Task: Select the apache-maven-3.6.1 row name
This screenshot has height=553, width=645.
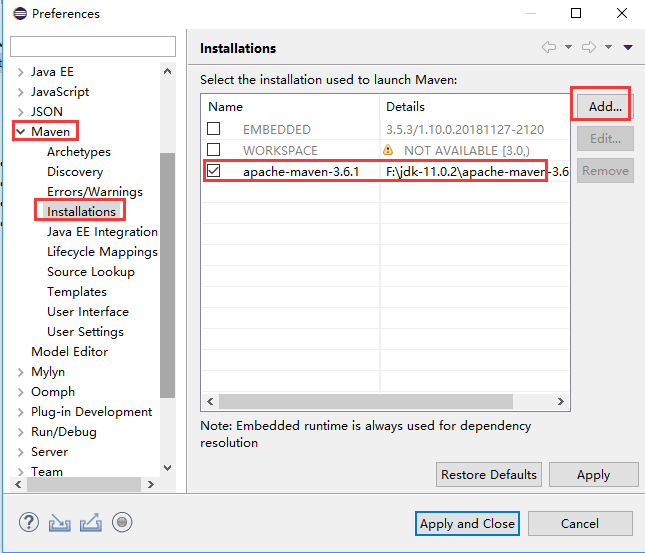Action: [301, 171]
